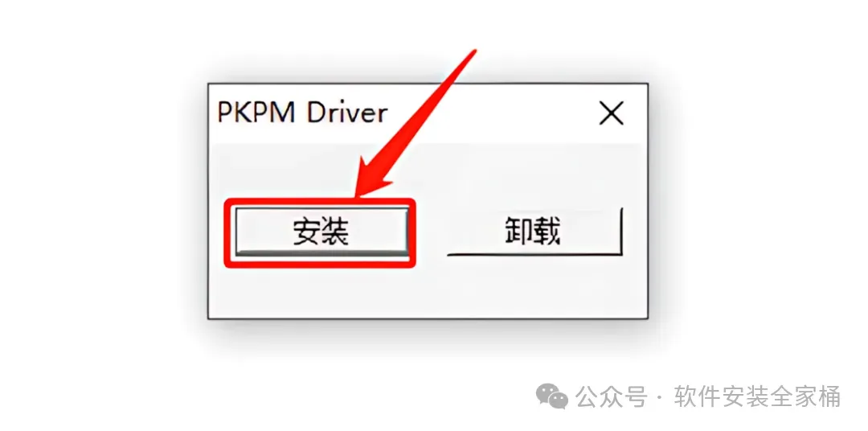
Task: Remove the driver via the 卸载 button
Action: coord(534,231)
